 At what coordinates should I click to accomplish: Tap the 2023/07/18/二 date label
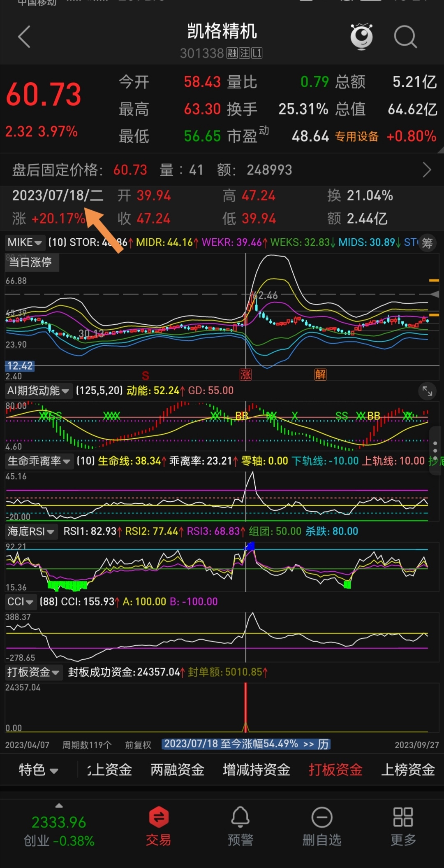pyautogui.click(x=58, y=195)
